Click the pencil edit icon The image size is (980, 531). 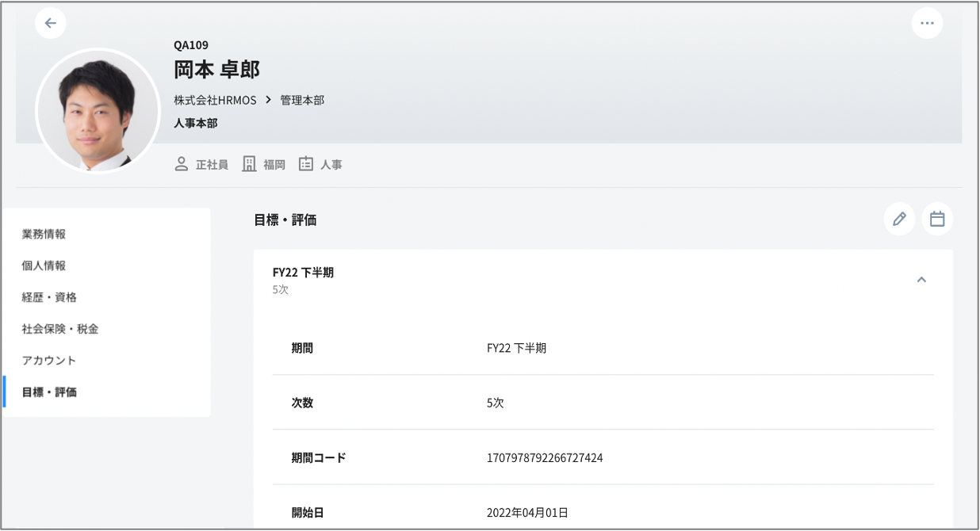pyautogui.click(x=899, y=219)
